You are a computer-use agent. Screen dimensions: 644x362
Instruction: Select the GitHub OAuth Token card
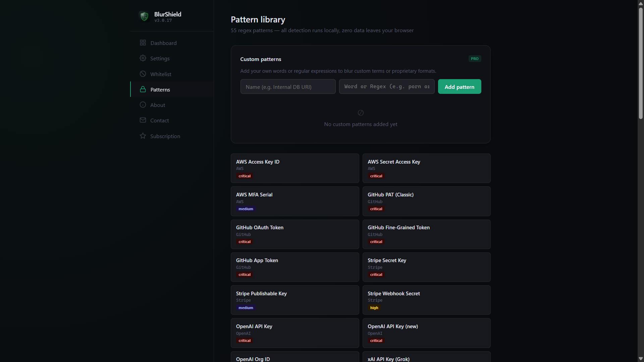(295, 234)
